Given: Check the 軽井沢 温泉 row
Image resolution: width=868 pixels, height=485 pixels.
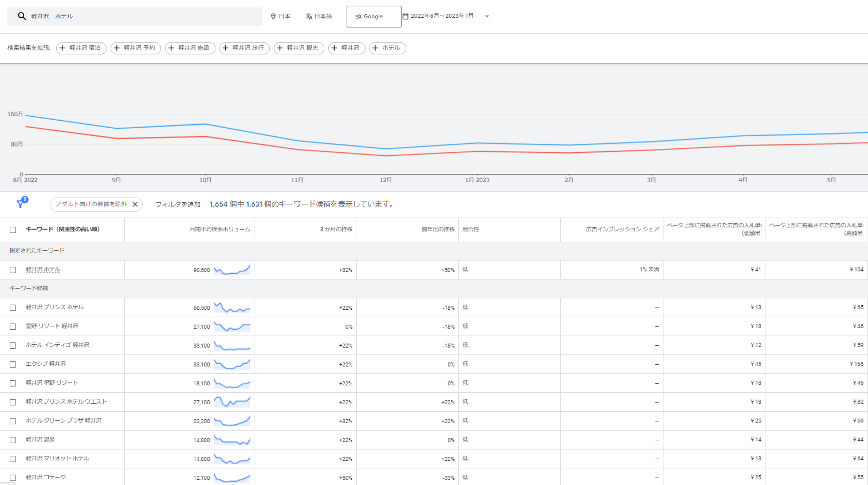Looking at the screenshot, I should click(13, 440).
